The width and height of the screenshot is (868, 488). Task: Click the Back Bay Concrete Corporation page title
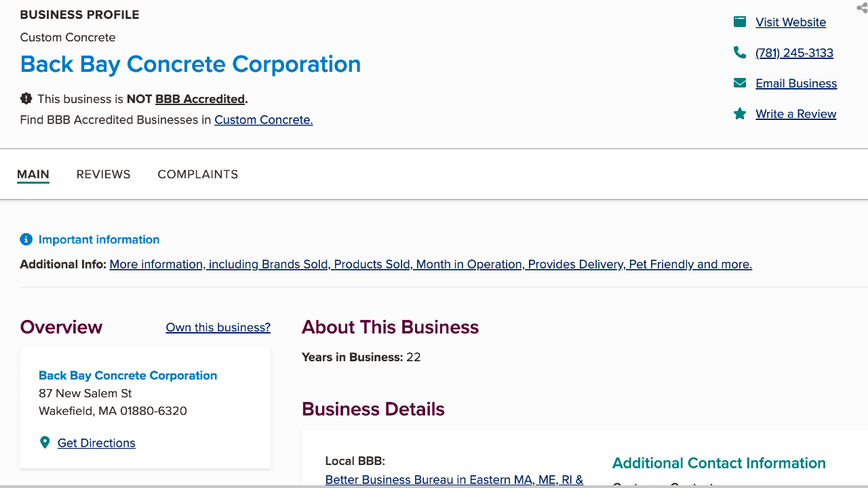click(191, 64)
